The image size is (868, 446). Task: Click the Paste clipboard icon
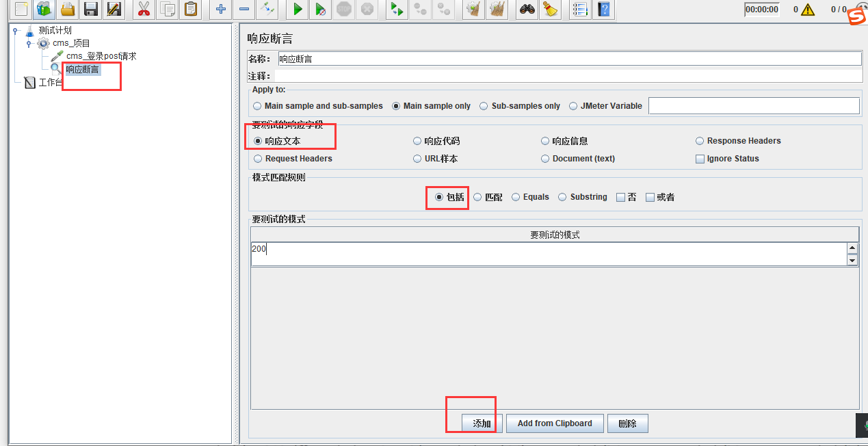[x=189, y=9]
